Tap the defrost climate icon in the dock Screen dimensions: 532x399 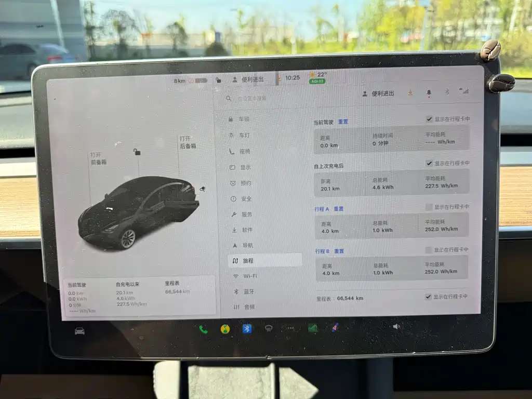(269, 328)
